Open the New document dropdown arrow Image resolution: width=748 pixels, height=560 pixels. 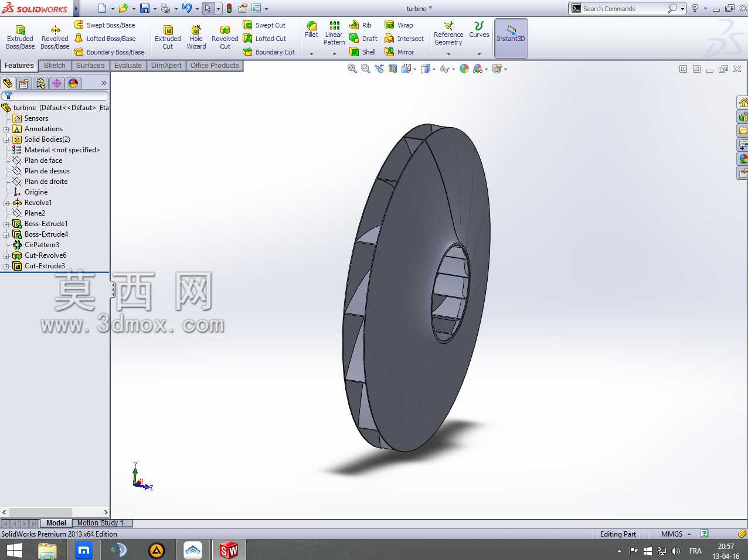(x=113, y=9)
